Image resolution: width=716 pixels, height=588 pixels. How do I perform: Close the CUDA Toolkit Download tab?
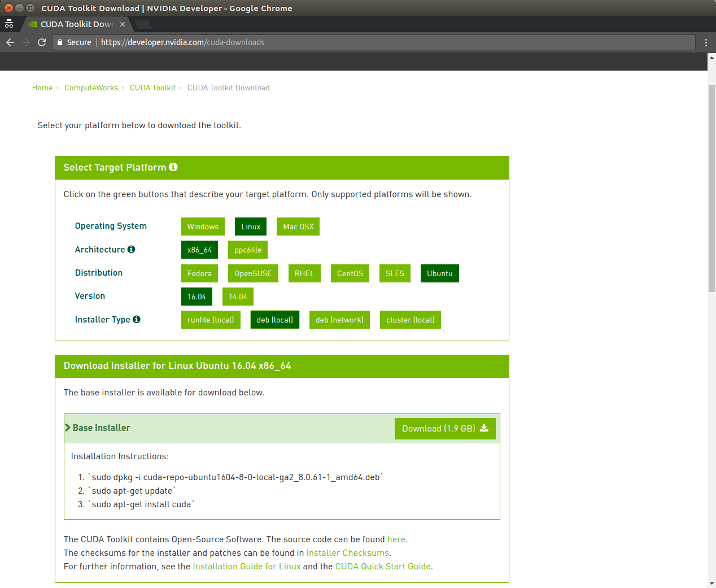123,24
